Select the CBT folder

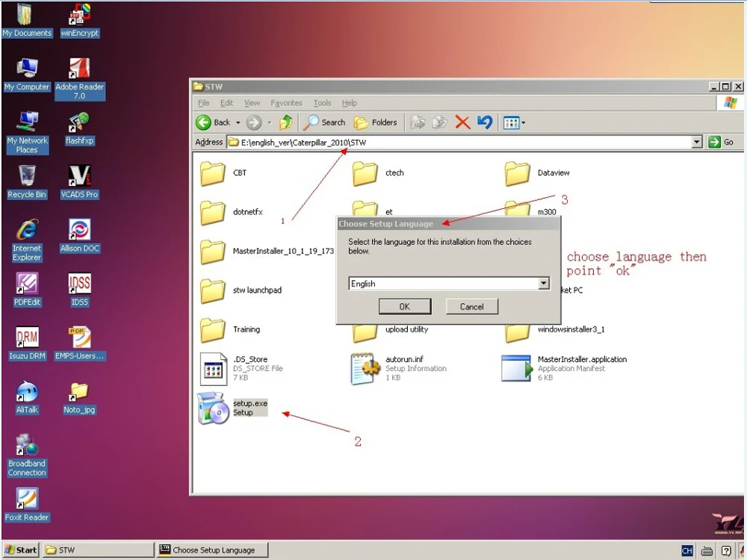click(224, 173)
